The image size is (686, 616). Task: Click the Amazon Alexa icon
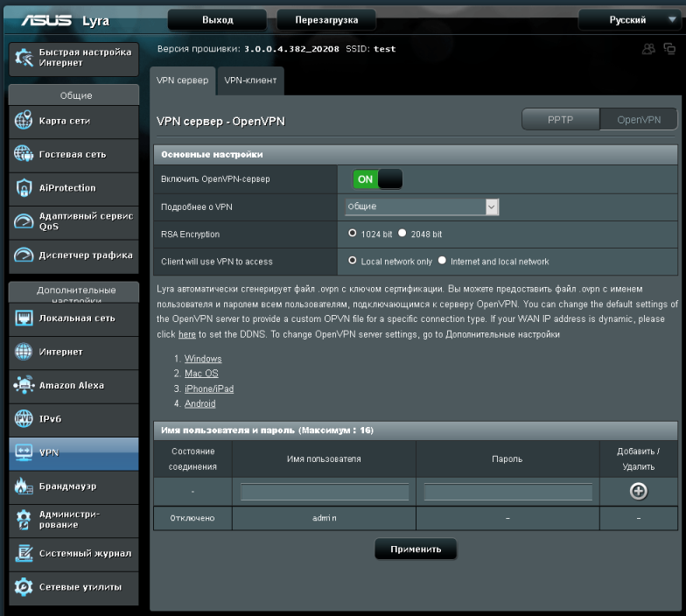click(x=24, y=385)
